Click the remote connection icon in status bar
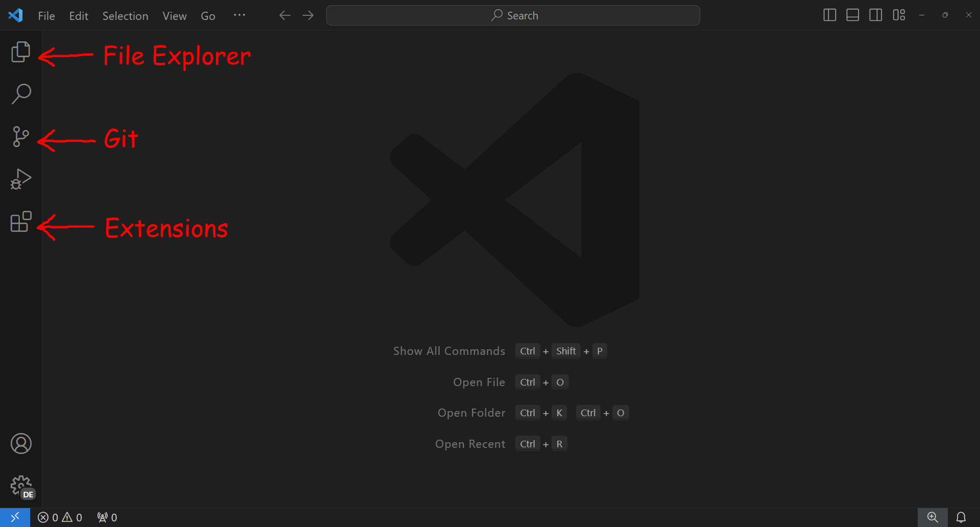The width and height of the screenshot is (980, 527). [15, 517]
